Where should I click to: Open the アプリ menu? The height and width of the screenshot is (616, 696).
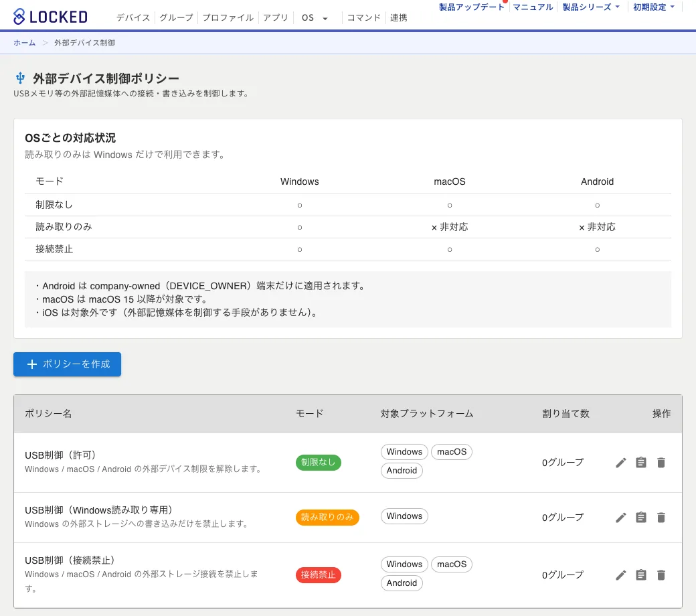(275, 18)
